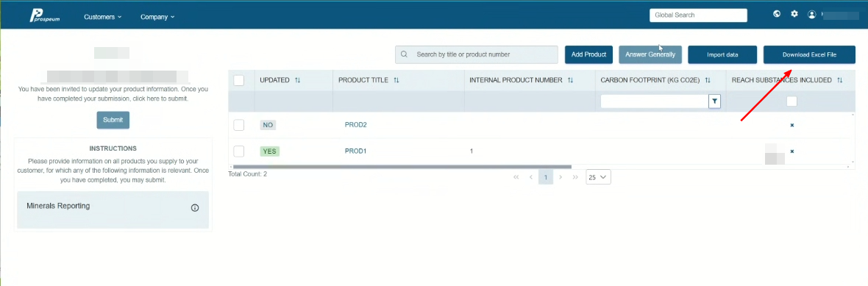The image size is (868, 286).
Task: Sort by Updated column arrows
Action: point(298,80)
